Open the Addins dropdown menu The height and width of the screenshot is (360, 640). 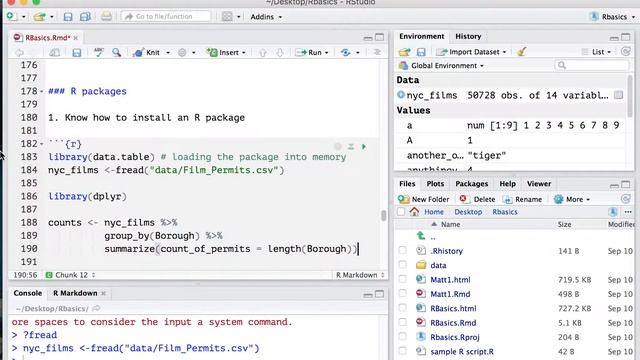(x=266, y=17)
